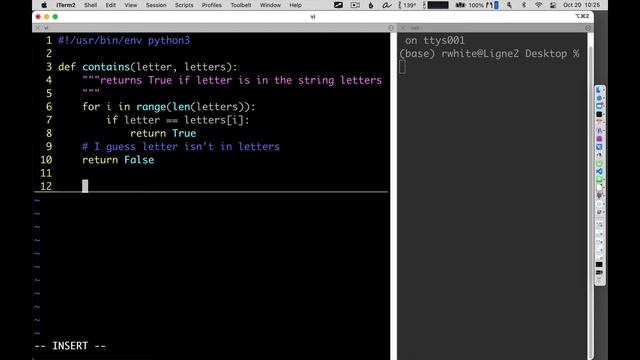Screen dimensions: 640x360
Task: Open the Session menu
Action: pos(156,5)
